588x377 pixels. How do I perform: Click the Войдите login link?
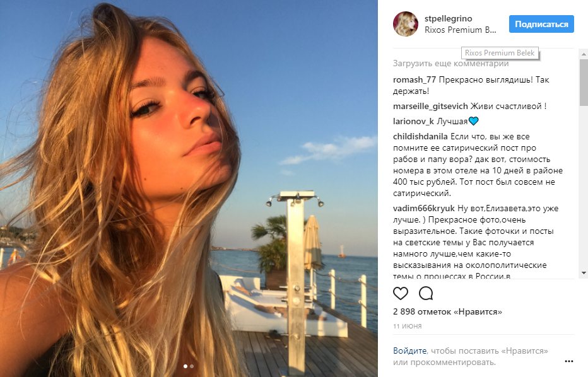point(409,351)
